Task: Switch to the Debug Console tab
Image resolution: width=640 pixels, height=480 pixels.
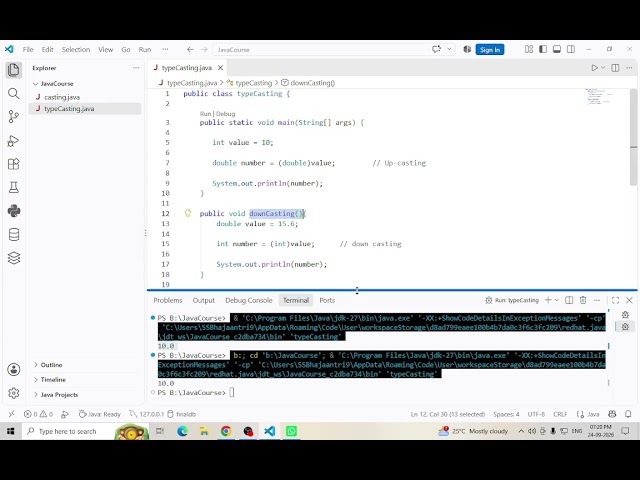Action: (x=249, y=300)
